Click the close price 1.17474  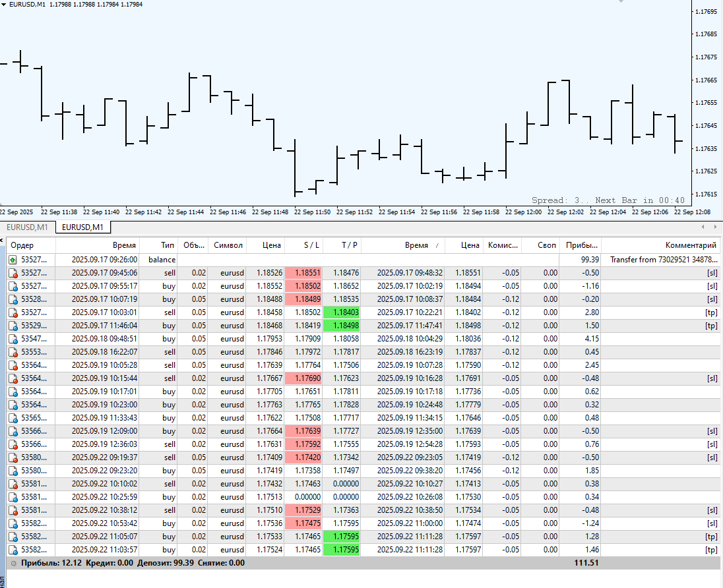pos(468,523)
